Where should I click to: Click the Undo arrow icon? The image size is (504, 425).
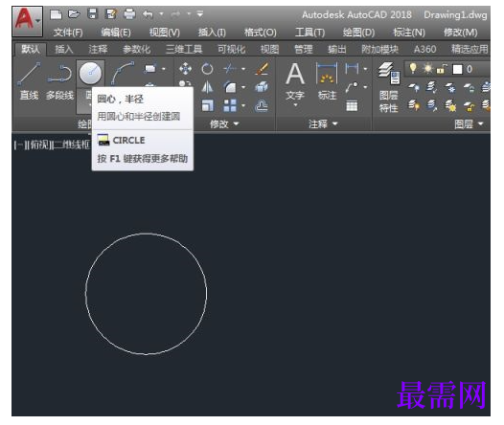(x=148, y=14)
